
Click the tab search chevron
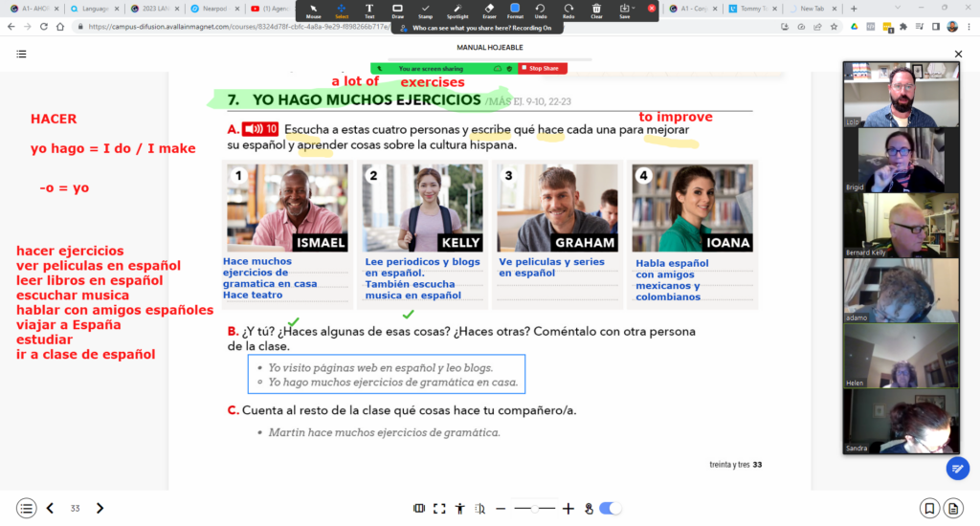coord(898,8)
